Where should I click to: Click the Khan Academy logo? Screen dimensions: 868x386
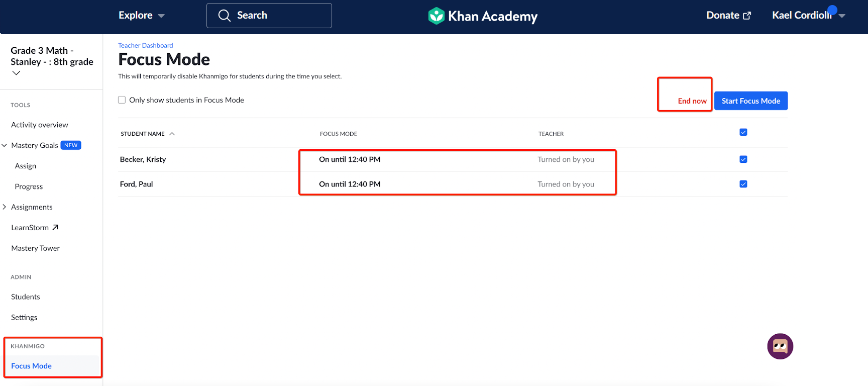click(483, 16)
